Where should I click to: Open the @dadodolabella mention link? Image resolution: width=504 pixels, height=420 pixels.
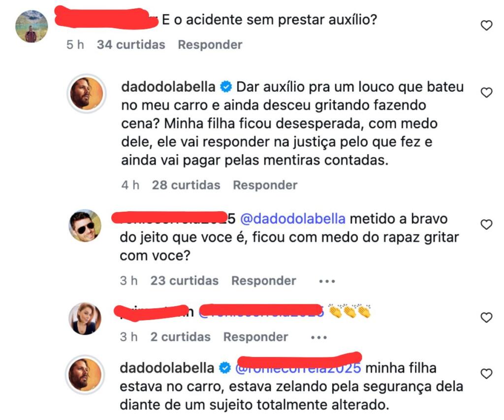click(x=293, y=219)
